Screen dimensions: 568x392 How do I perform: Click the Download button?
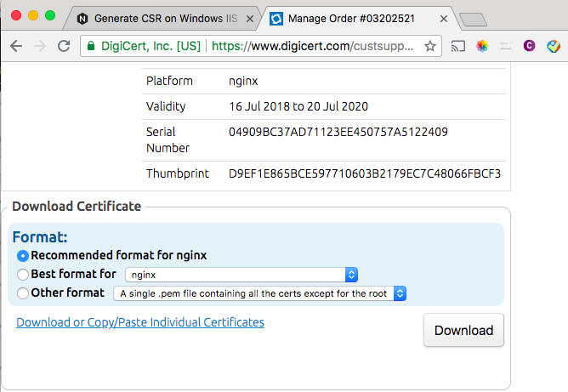tap(463, 331)
